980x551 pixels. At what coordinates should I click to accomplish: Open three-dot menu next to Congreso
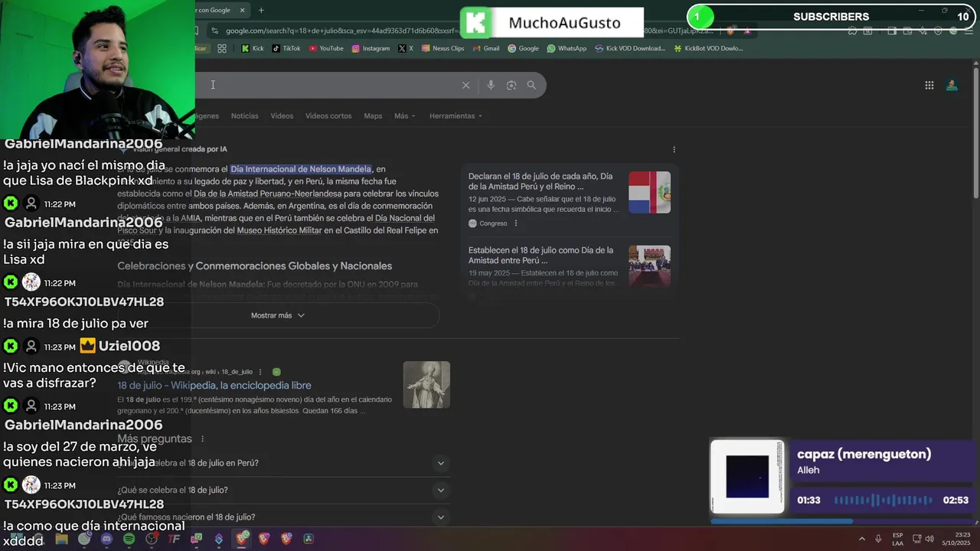point(515,223)
